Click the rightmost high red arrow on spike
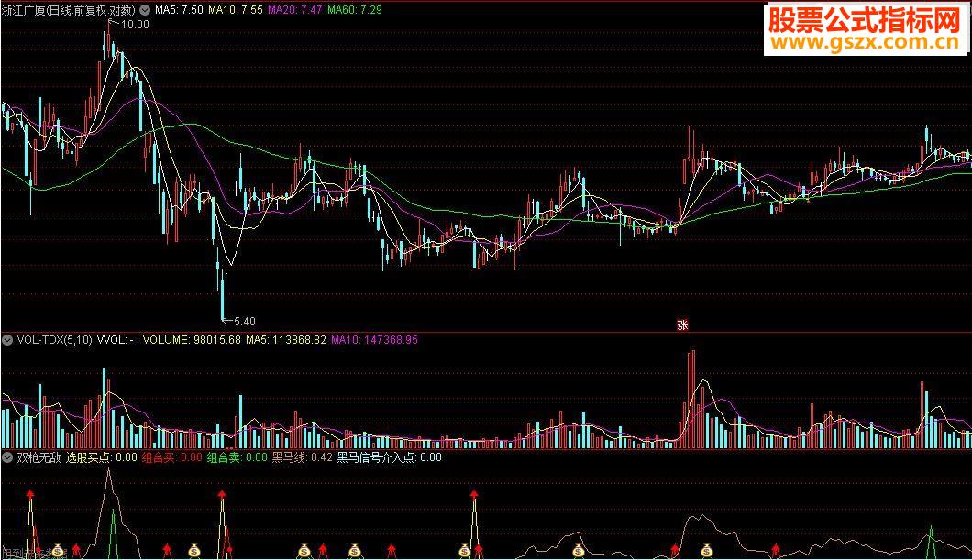Viewport: 972px width, 560px height. [474, 494]
